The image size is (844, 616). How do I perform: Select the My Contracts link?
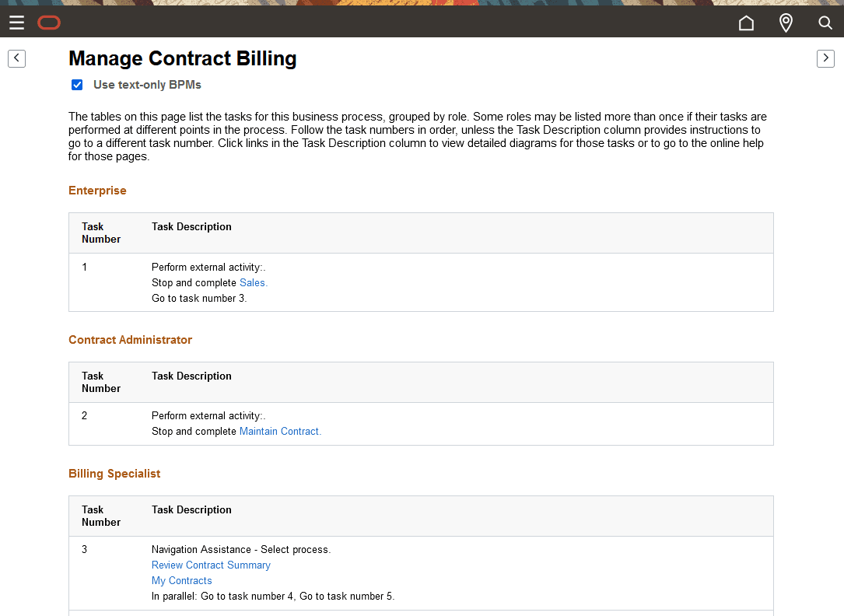pos(181,580)
